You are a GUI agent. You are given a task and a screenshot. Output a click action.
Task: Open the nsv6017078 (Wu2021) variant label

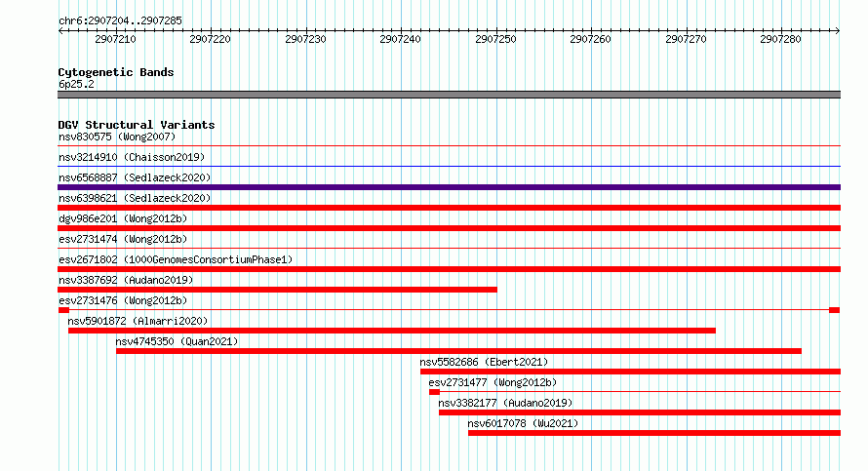523,423
